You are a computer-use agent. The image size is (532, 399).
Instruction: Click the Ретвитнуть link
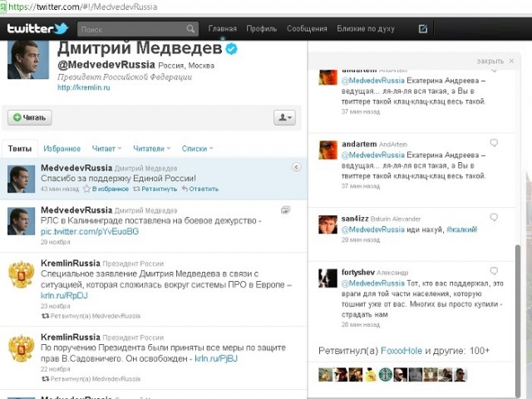[x=155, y=189]
